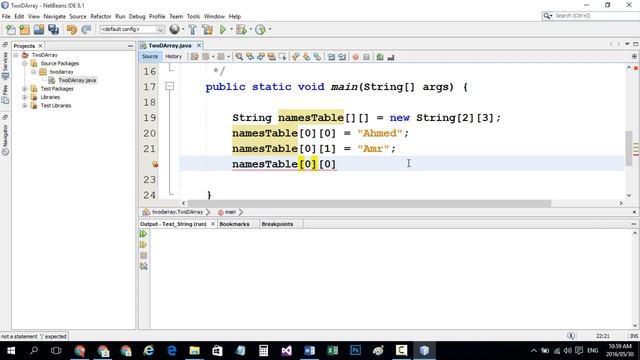640x360 pixels.
Task: Open the Navigator side panel
Action: click(5, 140)
